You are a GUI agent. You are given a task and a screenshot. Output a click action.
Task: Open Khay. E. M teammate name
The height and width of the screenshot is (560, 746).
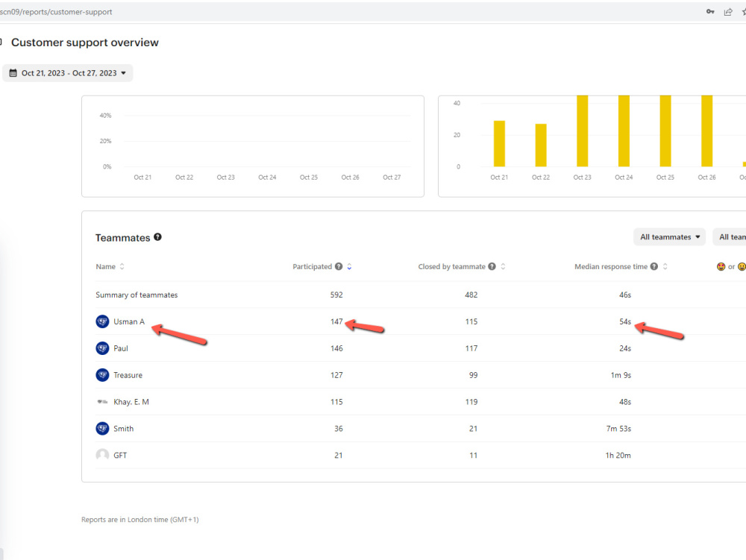pos(131,402)
